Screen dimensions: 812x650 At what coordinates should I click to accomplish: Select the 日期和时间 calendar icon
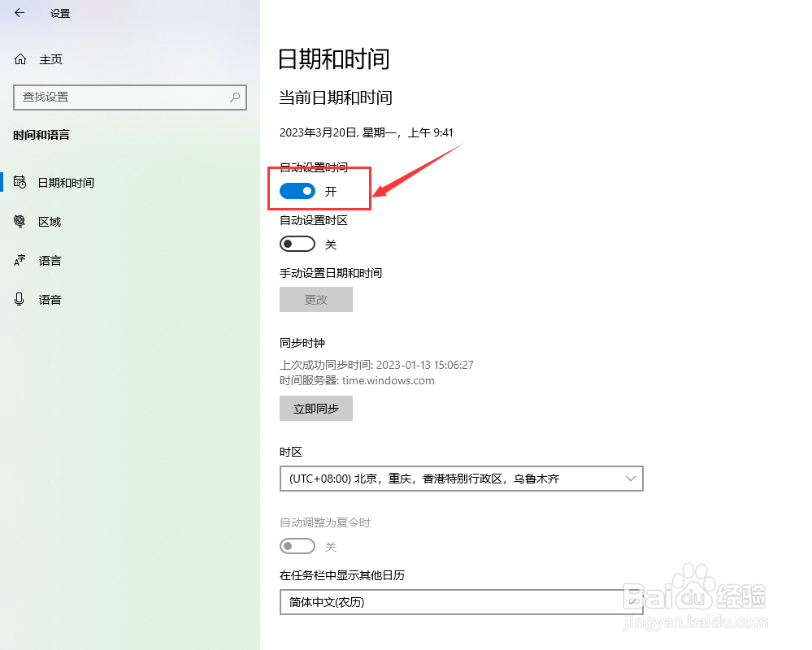pyautogui.click(x=20, y=182)
